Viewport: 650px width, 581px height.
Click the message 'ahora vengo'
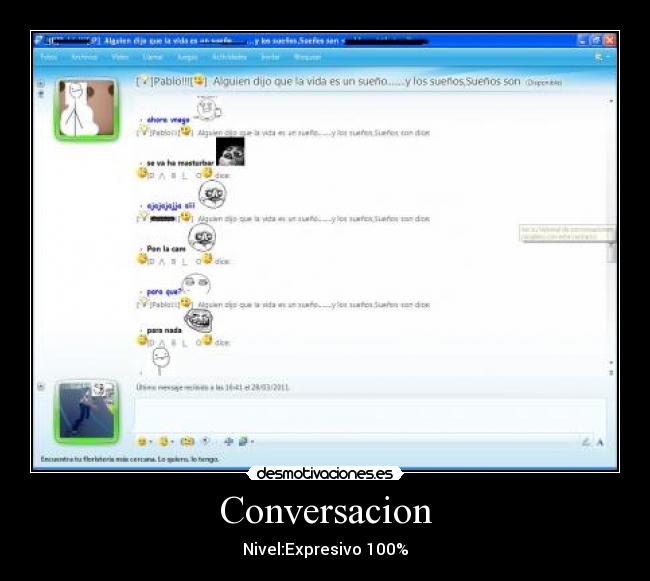pos(168,120)
